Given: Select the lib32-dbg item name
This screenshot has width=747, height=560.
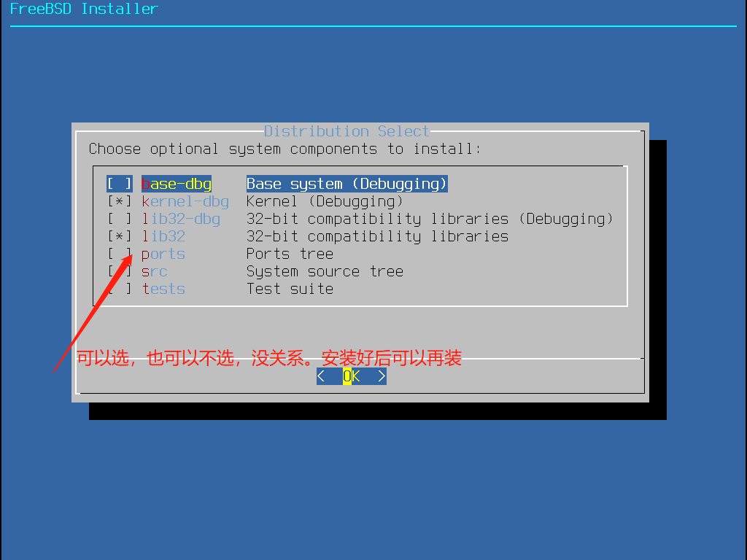Looking at the screenshot, I should point(181,219).
